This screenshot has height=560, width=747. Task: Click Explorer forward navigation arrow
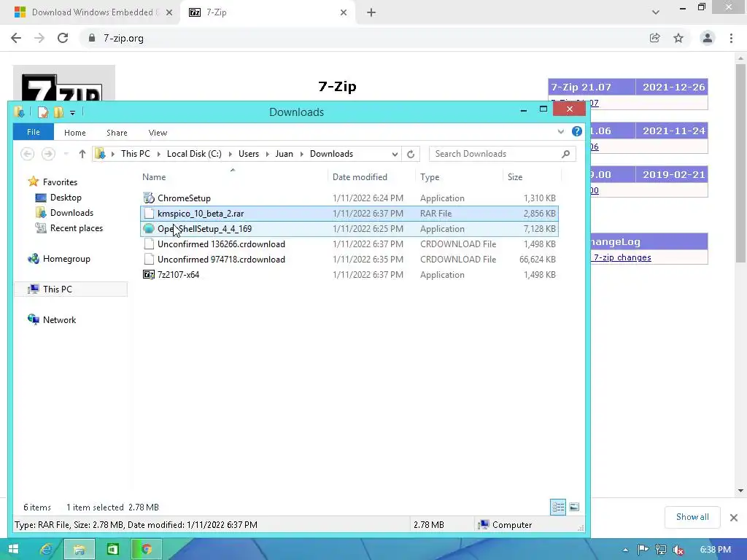click(x=47, y=154)
